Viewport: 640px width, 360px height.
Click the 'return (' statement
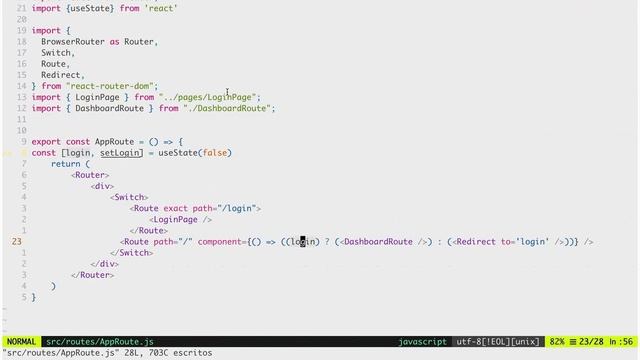point(70,164)
